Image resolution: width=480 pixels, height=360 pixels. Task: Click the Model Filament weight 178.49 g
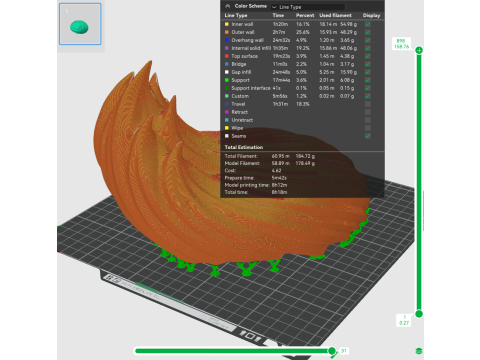[x=305, y=163]
